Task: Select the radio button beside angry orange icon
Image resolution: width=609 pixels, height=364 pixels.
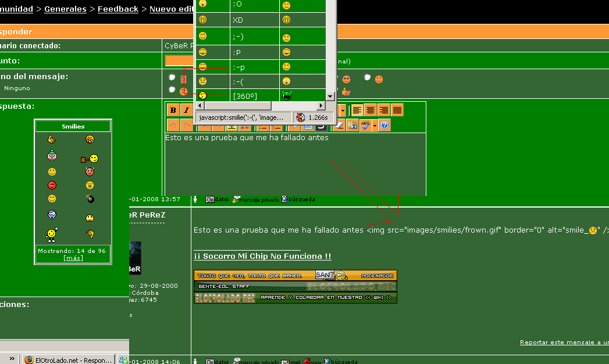Action: (172, 89)
